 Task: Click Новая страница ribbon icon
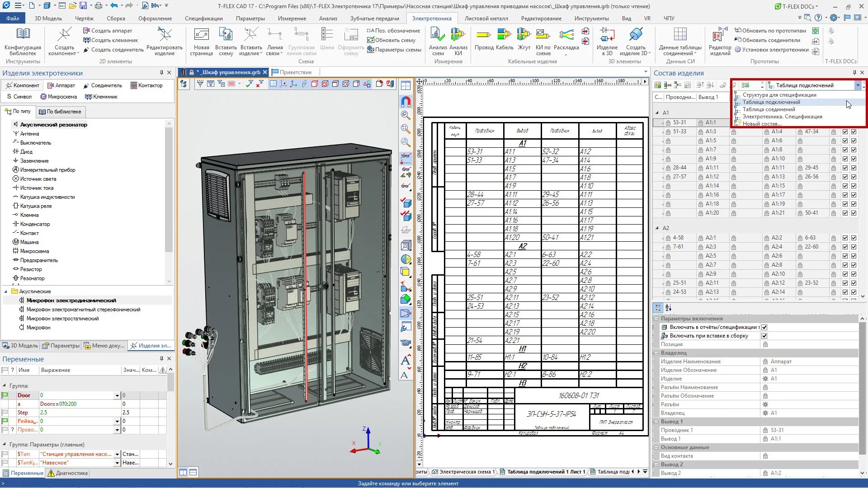point(201,35)
